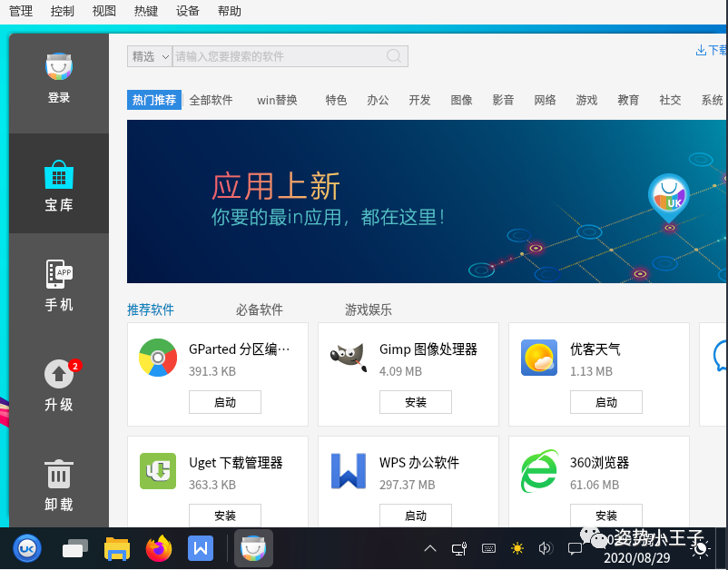
Task: Open the 热键 menu
Action: click(x=146, y=11)
